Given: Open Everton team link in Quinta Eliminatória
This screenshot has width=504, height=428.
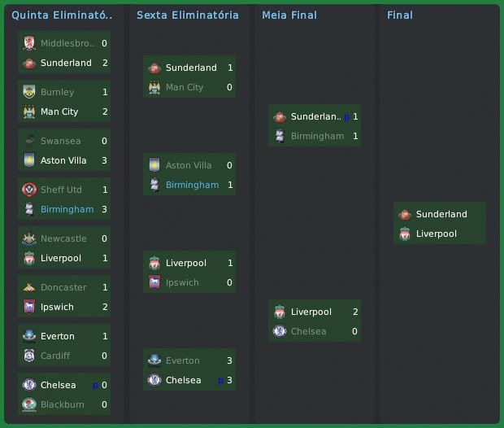Looking at the screenshot, I should pyautogui.click(x=58, y=336).
